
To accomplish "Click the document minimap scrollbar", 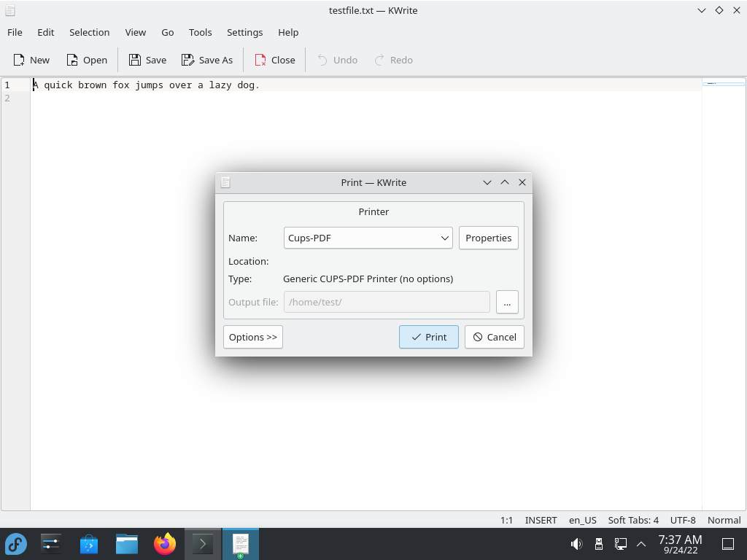I will point(724,294).
